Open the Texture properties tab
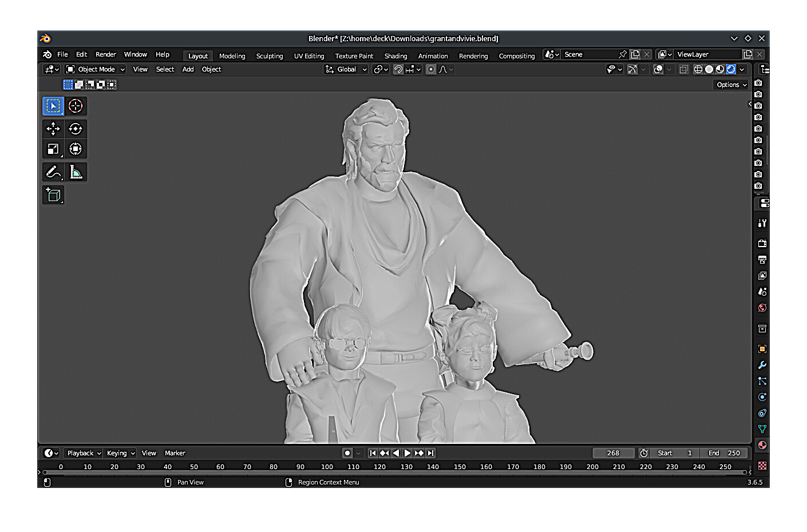 click(762, 466)
